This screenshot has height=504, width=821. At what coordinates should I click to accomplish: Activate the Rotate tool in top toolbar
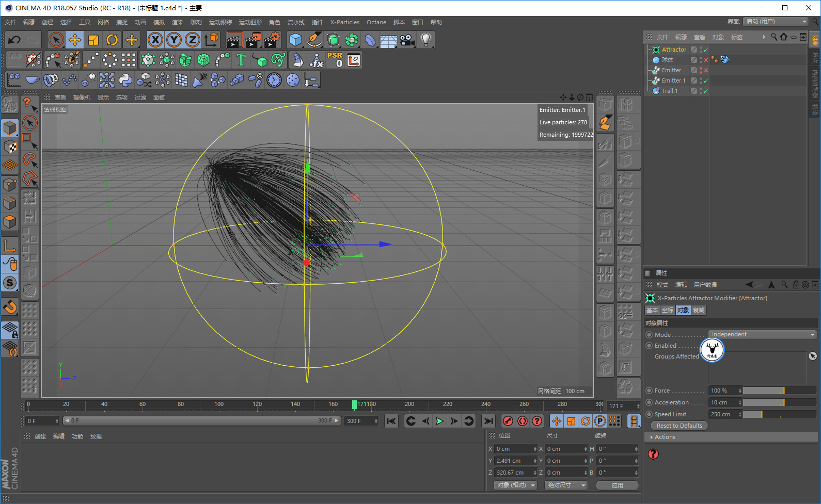click(x=112, y=40)
